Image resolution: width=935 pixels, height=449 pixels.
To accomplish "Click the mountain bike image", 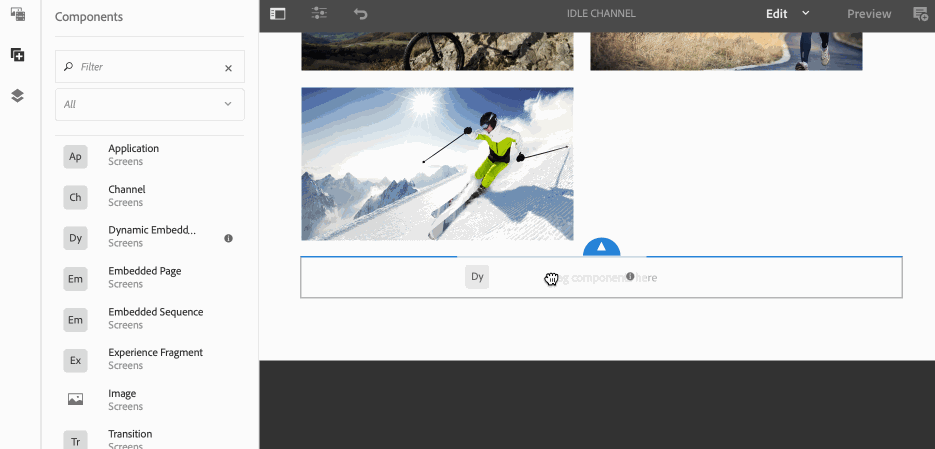I will (x=437, y=51).
